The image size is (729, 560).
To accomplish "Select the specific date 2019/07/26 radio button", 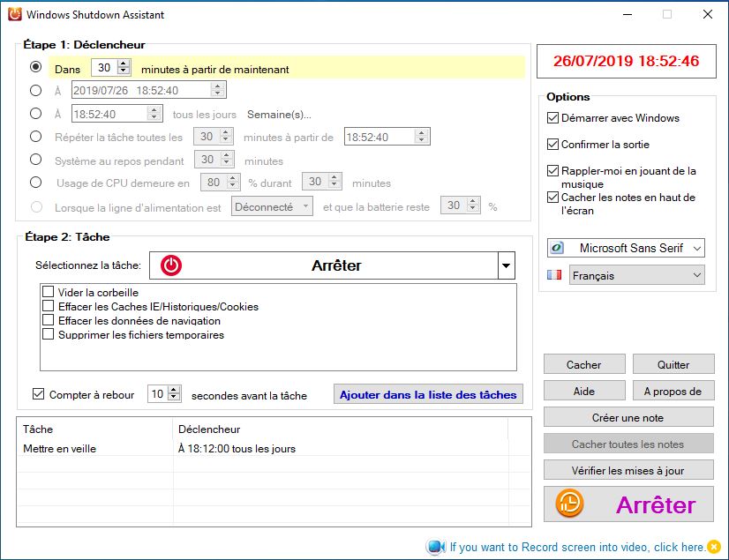I will (36, 90).
